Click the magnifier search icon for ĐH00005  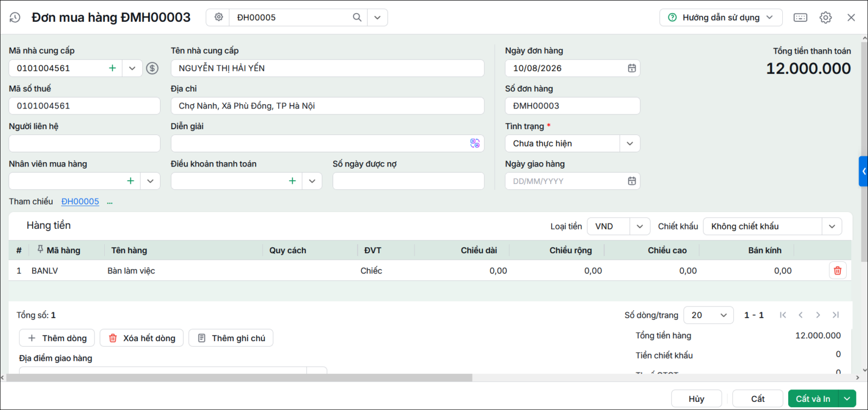[357, 17]
